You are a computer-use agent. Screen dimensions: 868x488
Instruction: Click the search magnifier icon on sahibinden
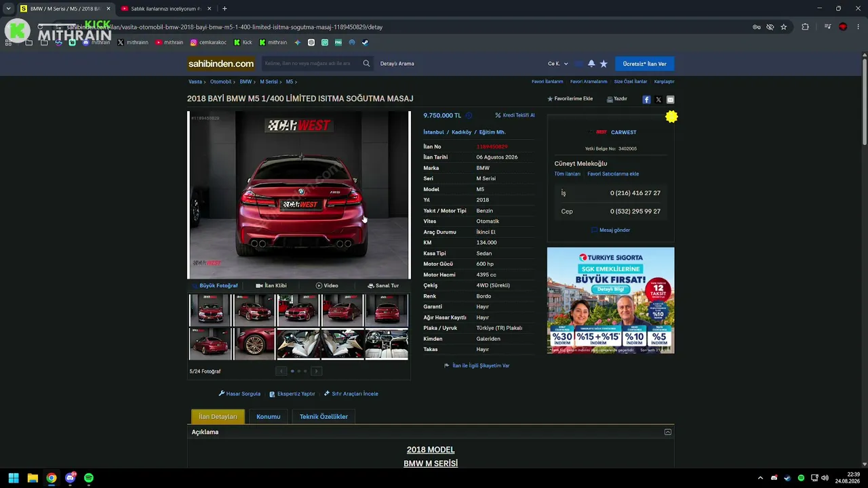click(366, 64)
